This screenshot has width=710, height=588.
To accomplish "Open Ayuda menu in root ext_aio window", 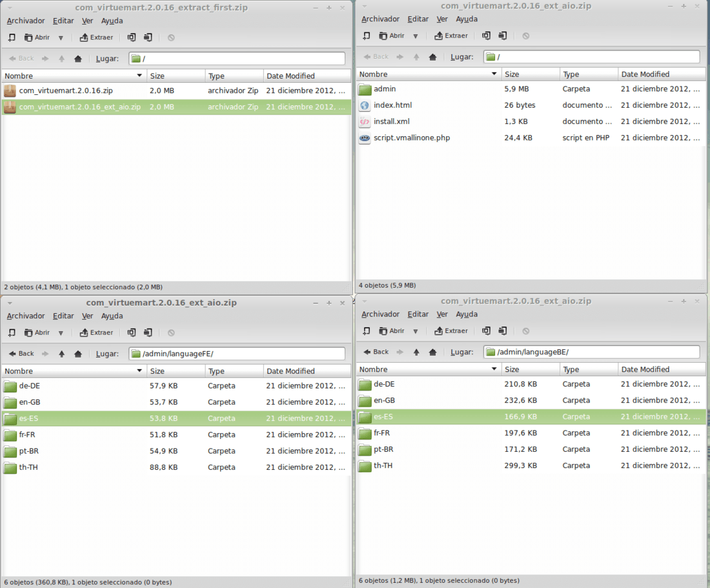I will [x=467, y=19].
